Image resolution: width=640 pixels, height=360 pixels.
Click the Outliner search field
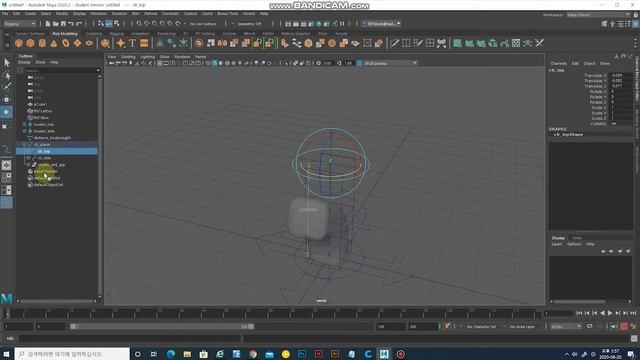click(61, 71)
